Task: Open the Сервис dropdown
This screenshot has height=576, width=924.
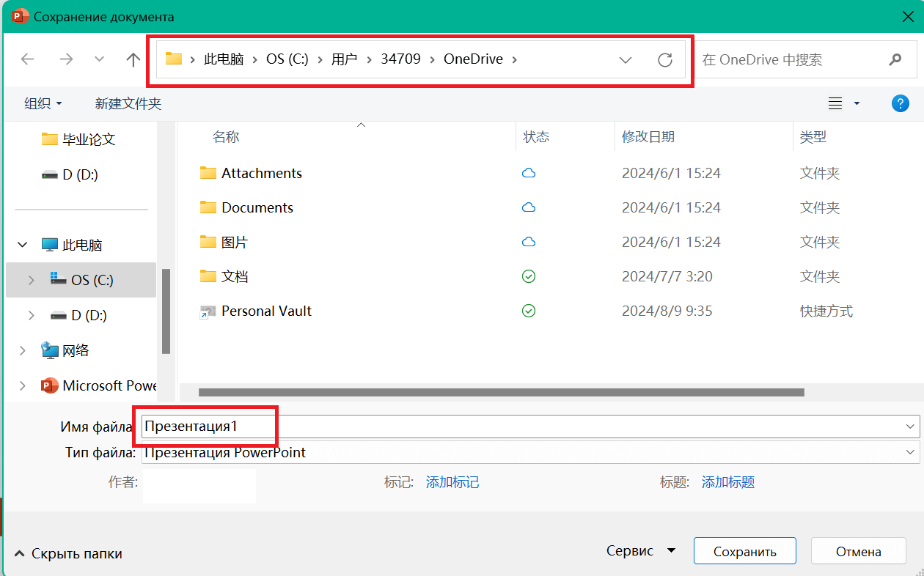Action: [x=642, y=550]
